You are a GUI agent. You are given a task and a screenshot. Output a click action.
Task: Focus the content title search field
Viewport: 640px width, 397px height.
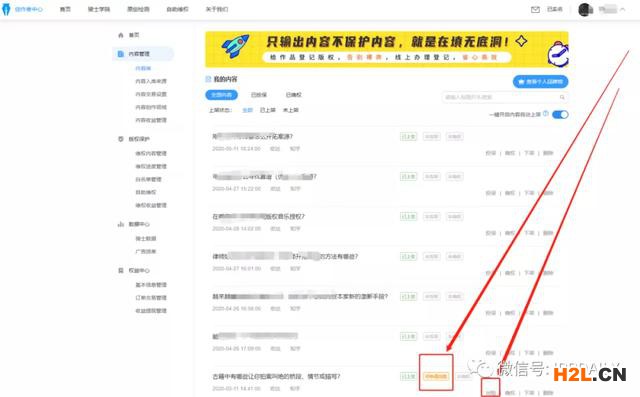pyautogui.click(x=504, y=97)
